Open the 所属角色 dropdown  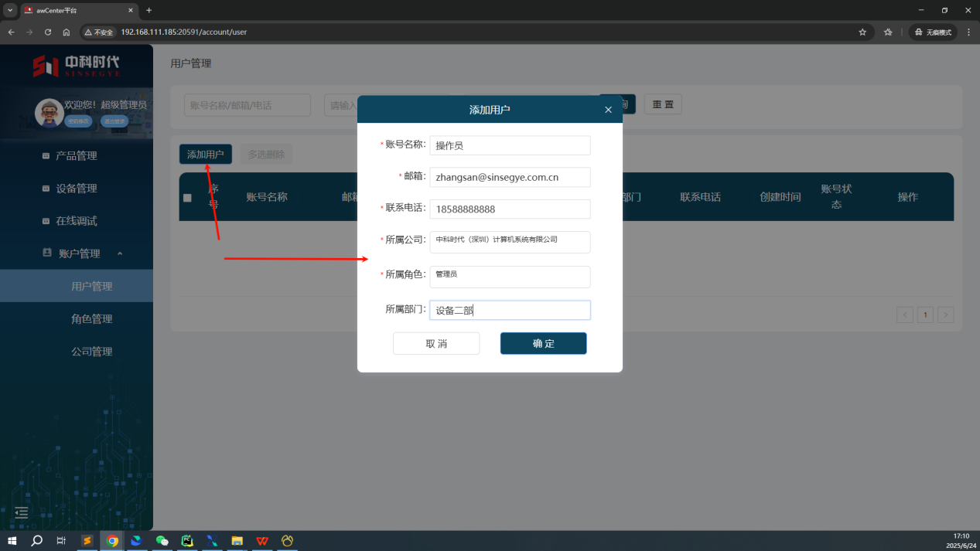pos(510,277)
